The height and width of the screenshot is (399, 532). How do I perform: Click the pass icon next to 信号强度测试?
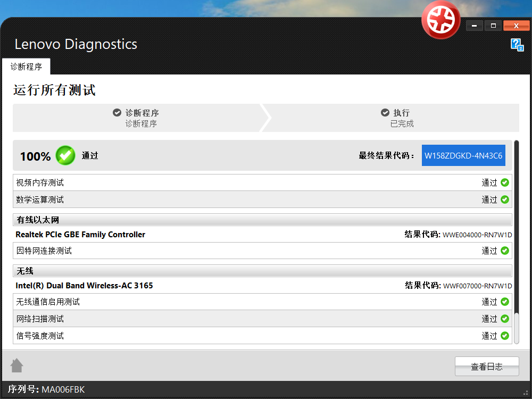coord(504,336)
